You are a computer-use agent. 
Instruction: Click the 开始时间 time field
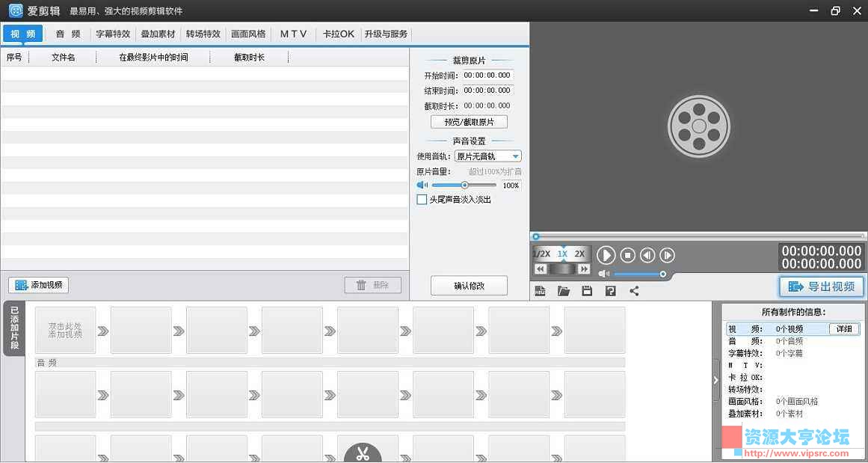[x=487, y=76]
